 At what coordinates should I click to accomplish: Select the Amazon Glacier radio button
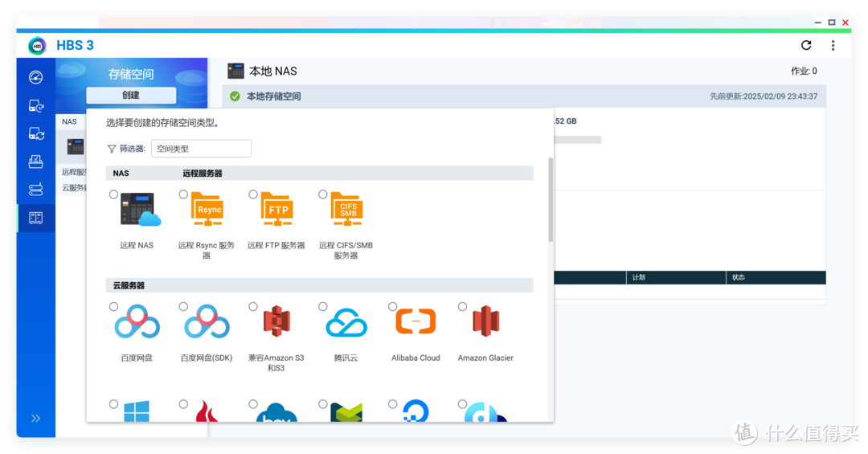462,307
